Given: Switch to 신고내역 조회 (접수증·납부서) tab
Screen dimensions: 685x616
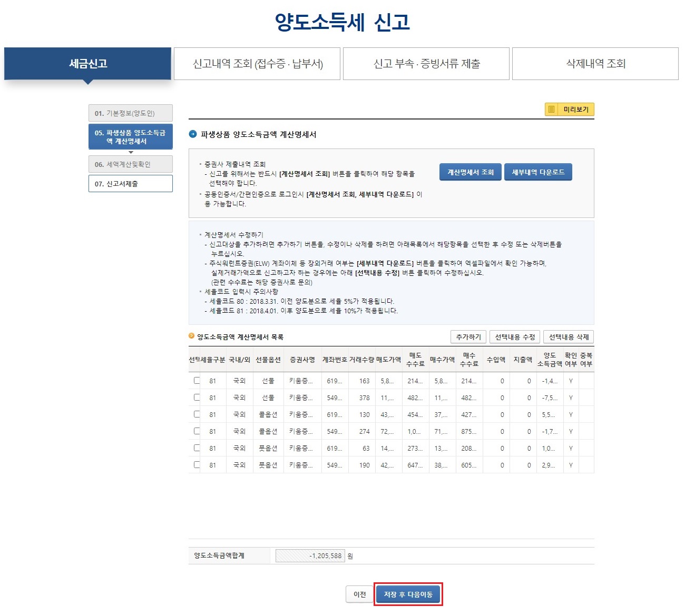Looking at the screenshot, I should click(x=257, y=64).
